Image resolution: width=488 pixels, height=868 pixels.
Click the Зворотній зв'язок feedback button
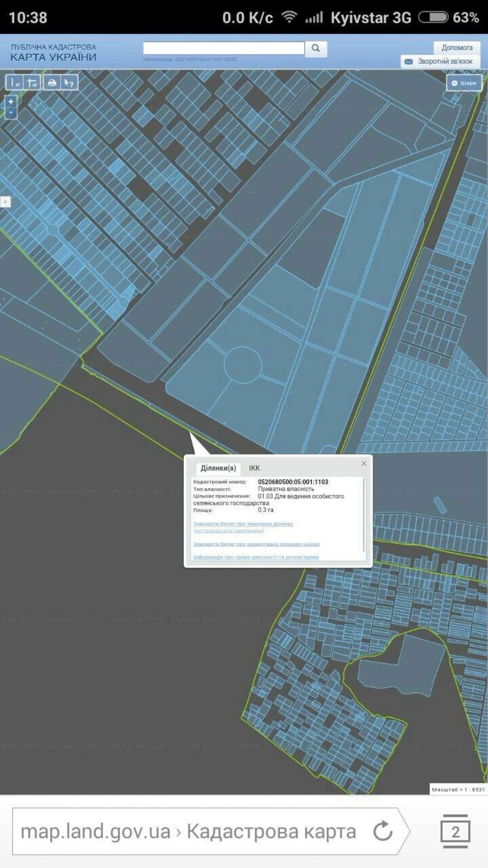(440, 61)
